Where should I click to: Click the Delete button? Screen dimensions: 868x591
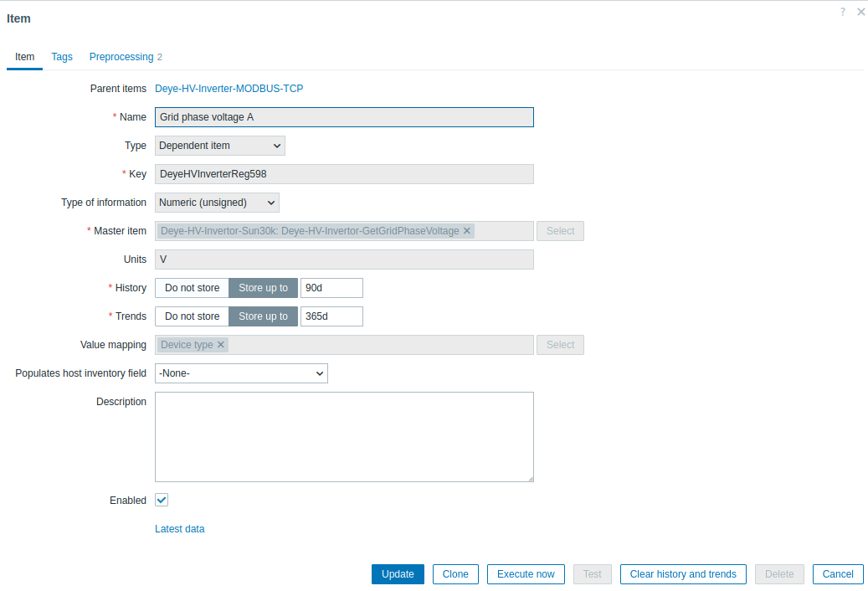pyautogui.click(x=779, y=574)
